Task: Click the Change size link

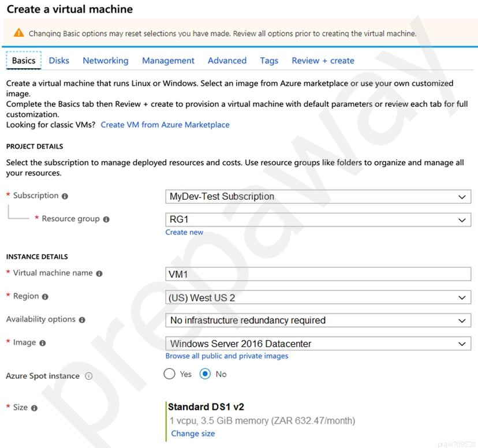Action: pos(193,434)
